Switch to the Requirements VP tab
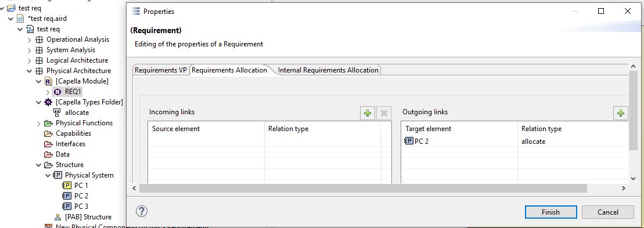Screen dimensions: 644x228 coord(161,70)
